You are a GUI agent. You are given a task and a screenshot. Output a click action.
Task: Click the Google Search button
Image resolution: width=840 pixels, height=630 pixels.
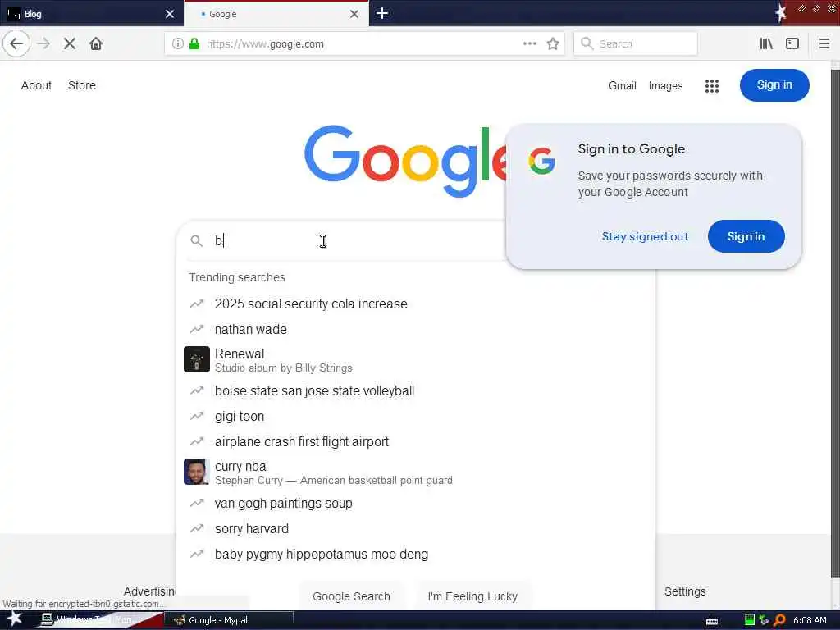point(351,596)
